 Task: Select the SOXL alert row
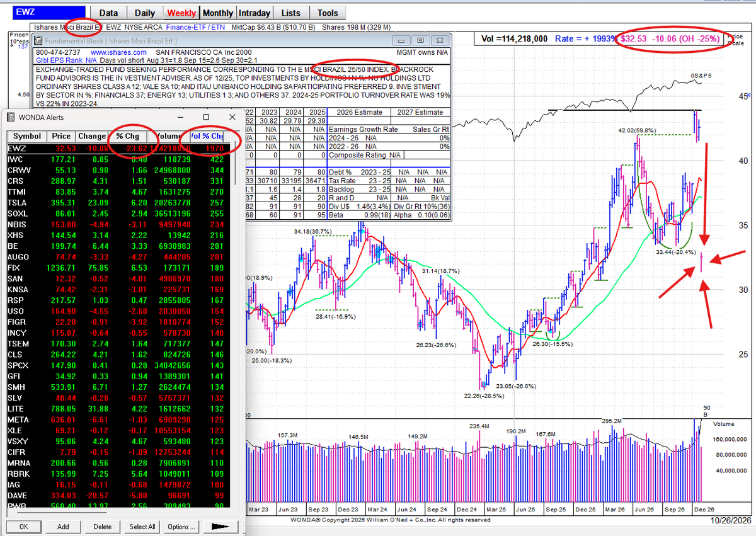(118, 214)
